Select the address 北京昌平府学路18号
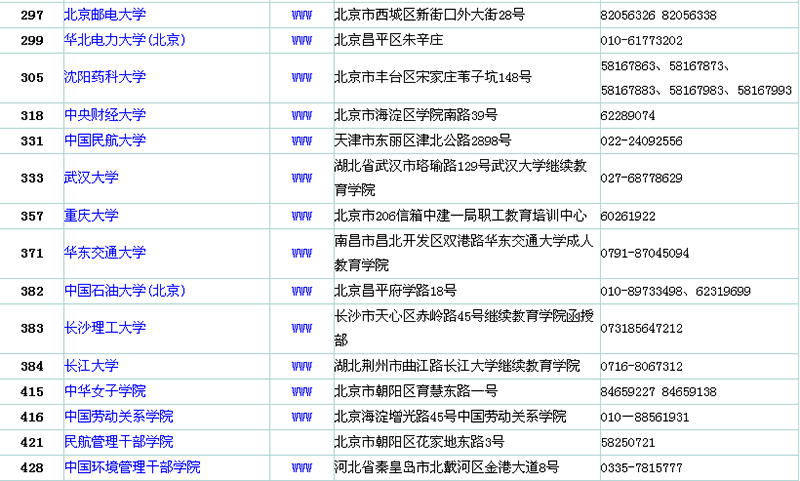This screenshot has width=800, height=481. [x=395, y=291]
